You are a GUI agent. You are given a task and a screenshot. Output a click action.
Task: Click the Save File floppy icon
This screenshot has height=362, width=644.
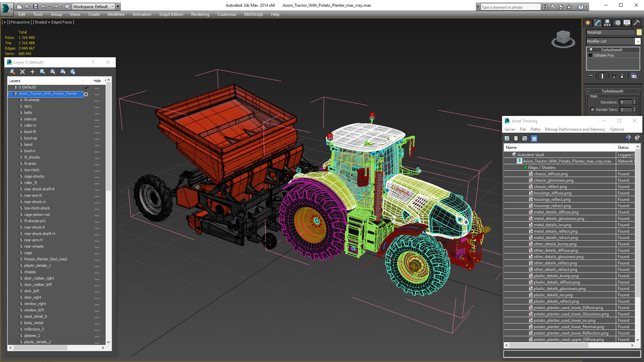pyautogui.click(x=35, y=6)
